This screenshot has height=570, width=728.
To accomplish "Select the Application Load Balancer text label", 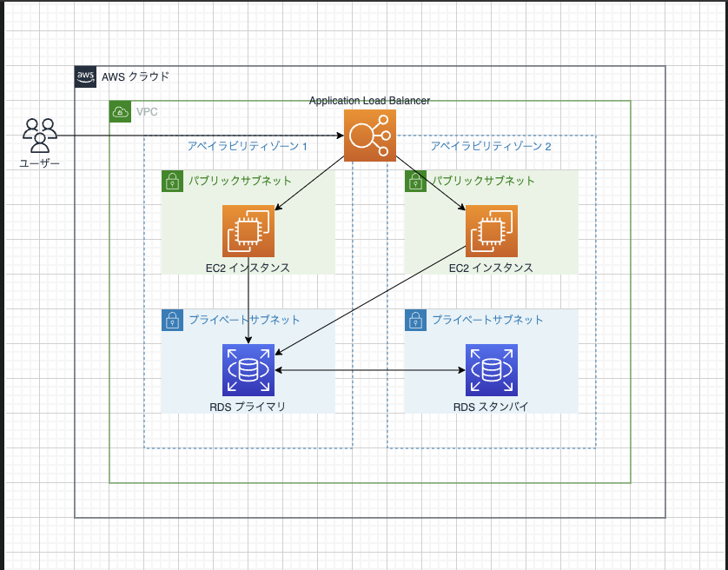I will (x=369, y=100).
